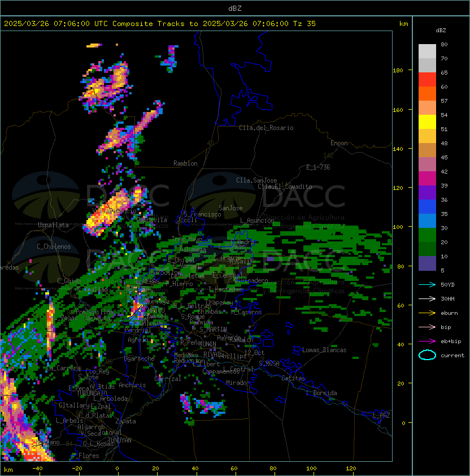The height and width of the screenshot is (476, 470).
Task: Click the 'eb+bip' legend label
Action: tap(451, 341)
